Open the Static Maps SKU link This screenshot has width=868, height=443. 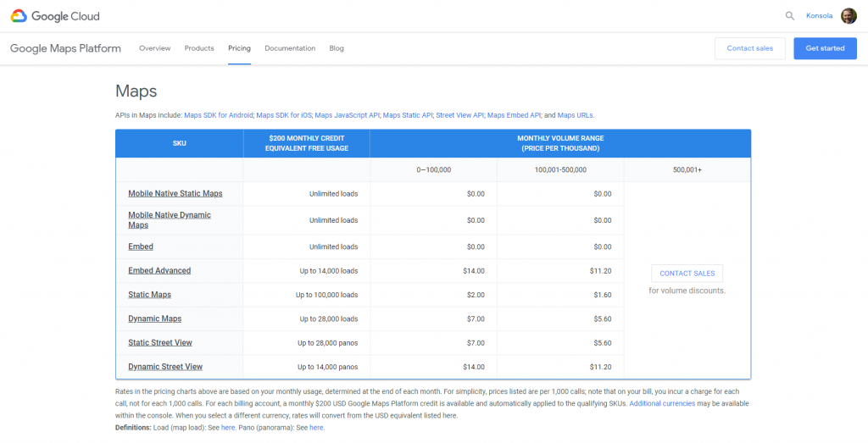149,295
